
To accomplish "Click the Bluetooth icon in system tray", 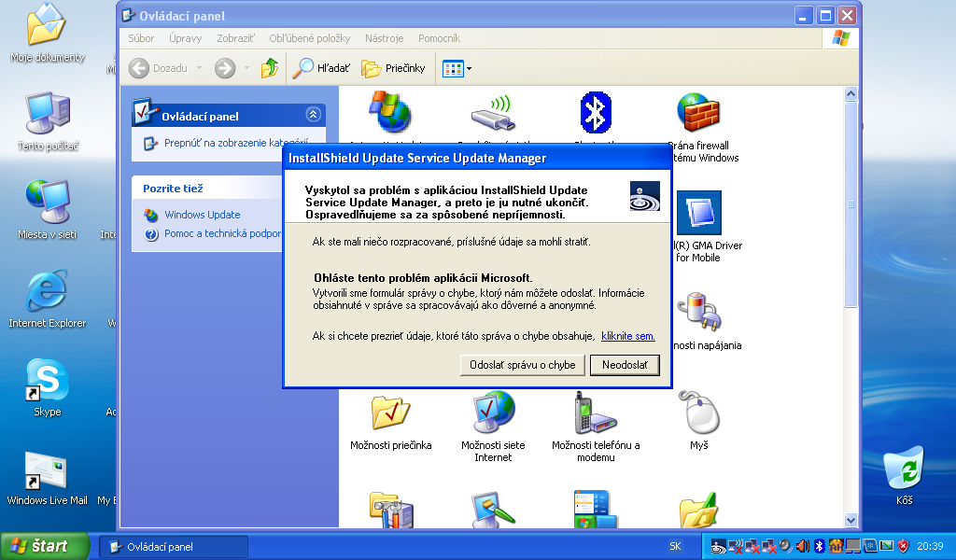I will 820,546.
